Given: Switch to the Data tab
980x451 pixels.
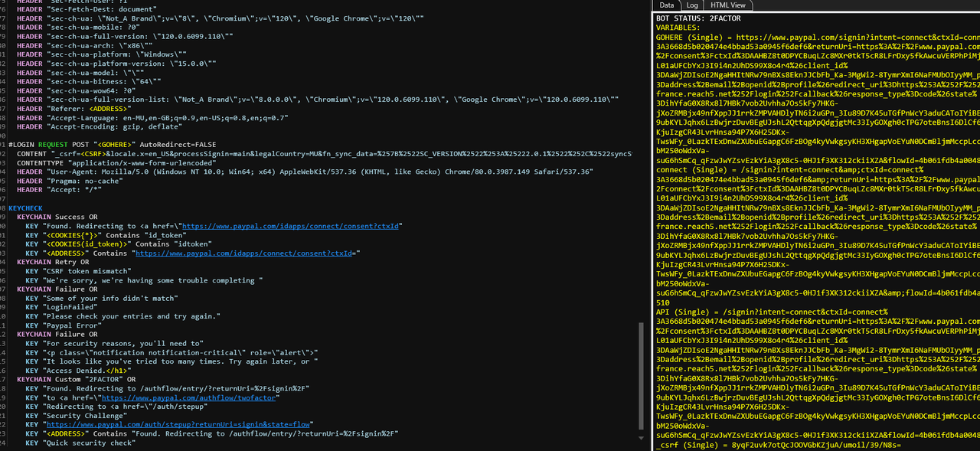Looking at the screenshot, I should coord(666,5).
